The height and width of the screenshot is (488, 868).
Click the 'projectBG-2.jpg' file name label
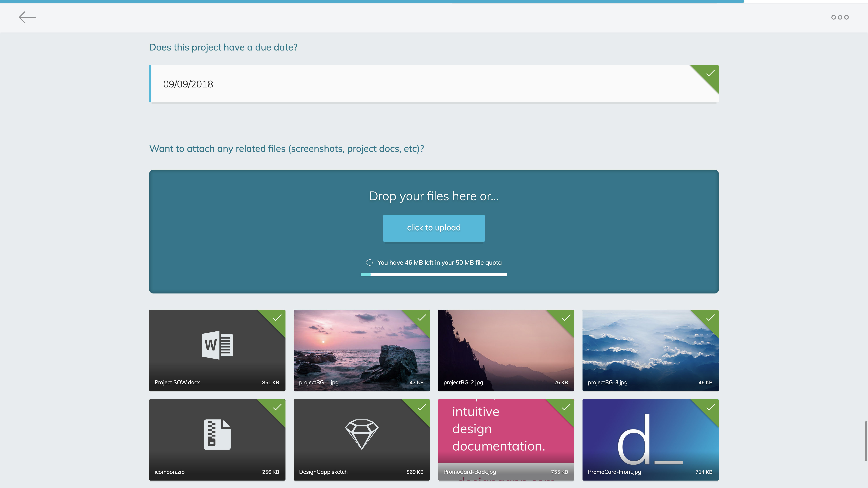coord(463,383)
